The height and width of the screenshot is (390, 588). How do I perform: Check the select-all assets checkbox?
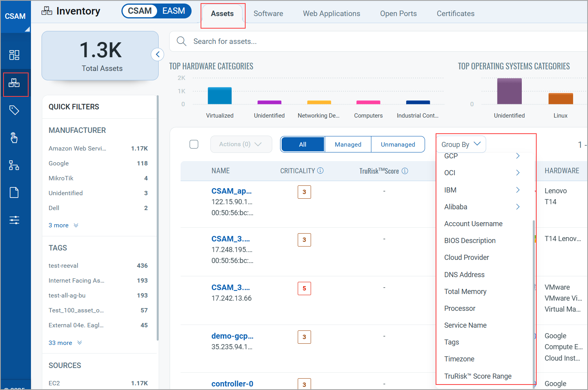tap(194, 144)
